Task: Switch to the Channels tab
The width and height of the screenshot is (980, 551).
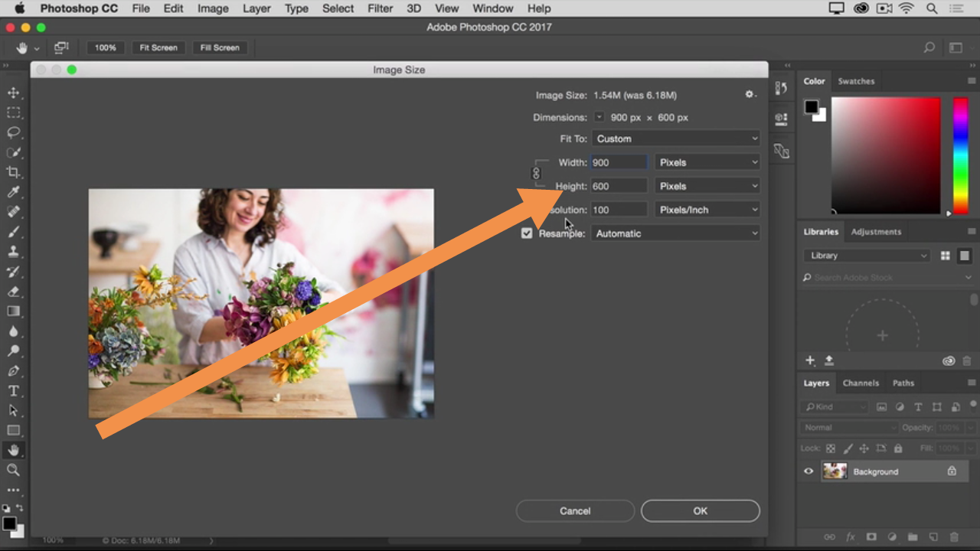Action: [x=861, y=383]
